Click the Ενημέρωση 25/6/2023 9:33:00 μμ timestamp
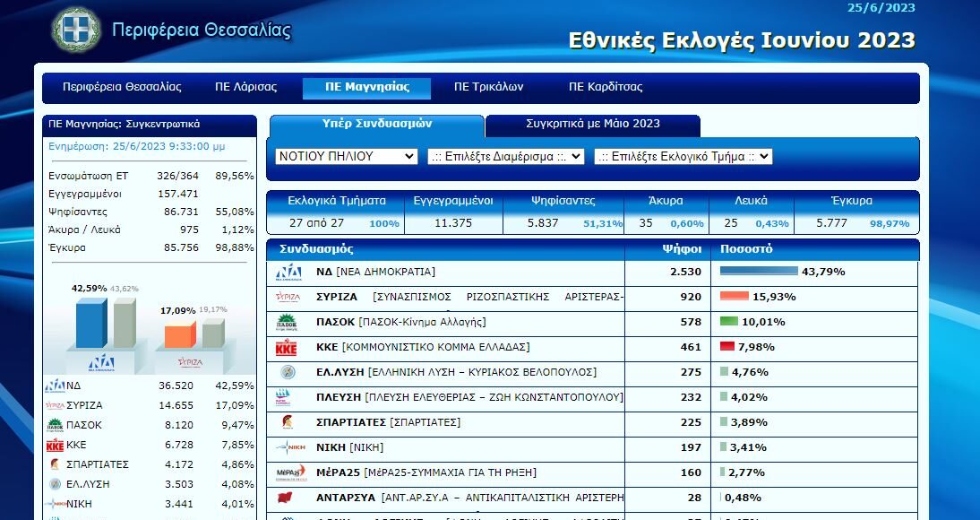Viewport: 980px width, 520px height. tap(137, 146)
